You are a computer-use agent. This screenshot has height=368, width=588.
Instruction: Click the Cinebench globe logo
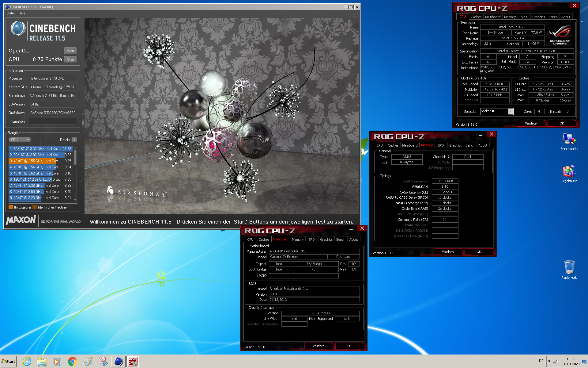click(18, 29)
